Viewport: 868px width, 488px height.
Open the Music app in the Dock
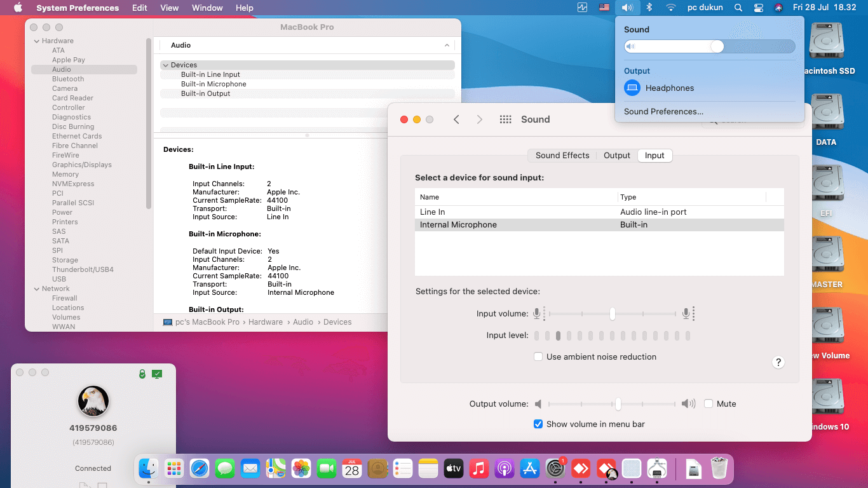[479, 469]
